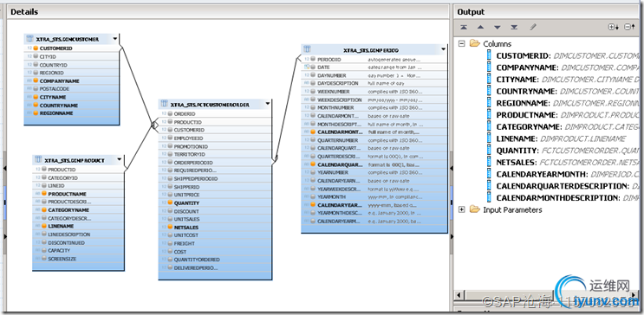Click column icon beside QUANTITY output
The width and height of the screenshot is (644, 315).
(x=489, y=151)
